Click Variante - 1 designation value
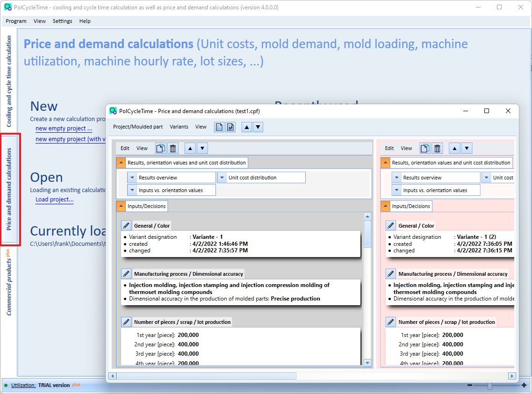Screen dimensions: 532x394 [x=207, y=237]
